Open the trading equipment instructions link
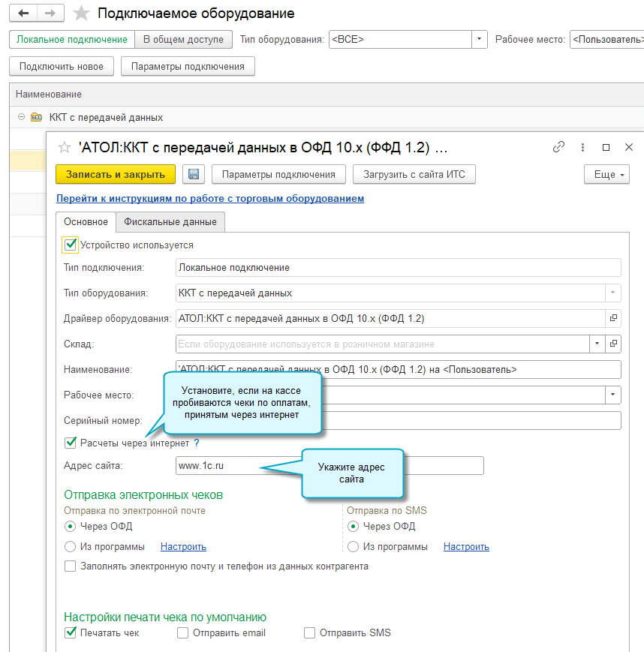This screenshot has width=644, height=652. (x=210, y=198)
